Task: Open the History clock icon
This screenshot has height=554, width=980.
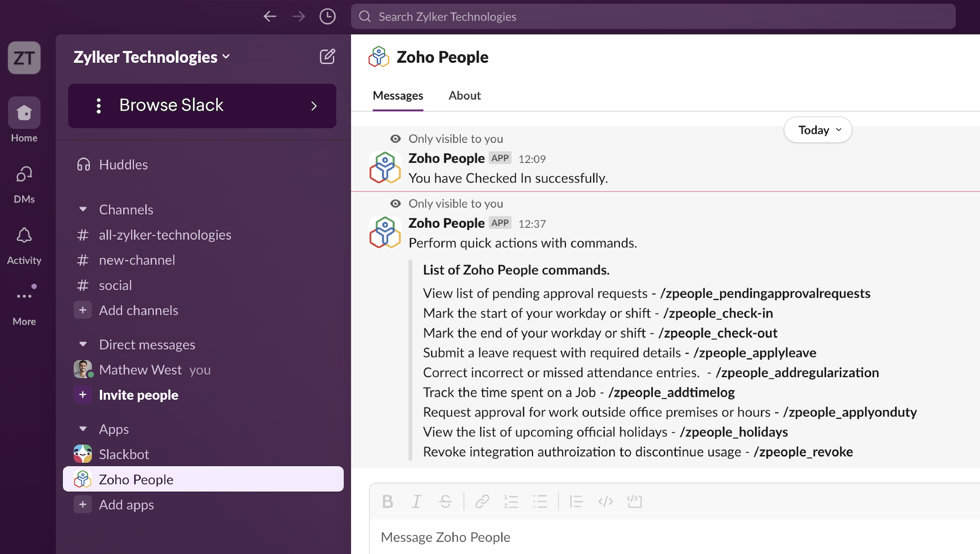Action: [327, 17]
